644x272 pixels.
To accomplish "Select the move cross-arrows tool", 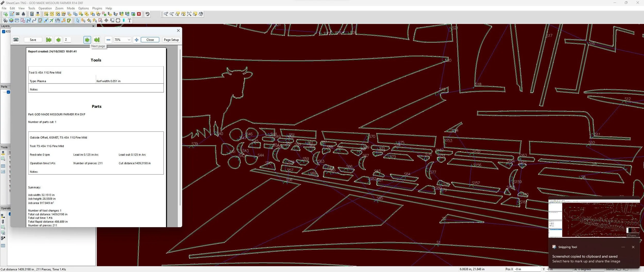I will [x=106, y=20].
